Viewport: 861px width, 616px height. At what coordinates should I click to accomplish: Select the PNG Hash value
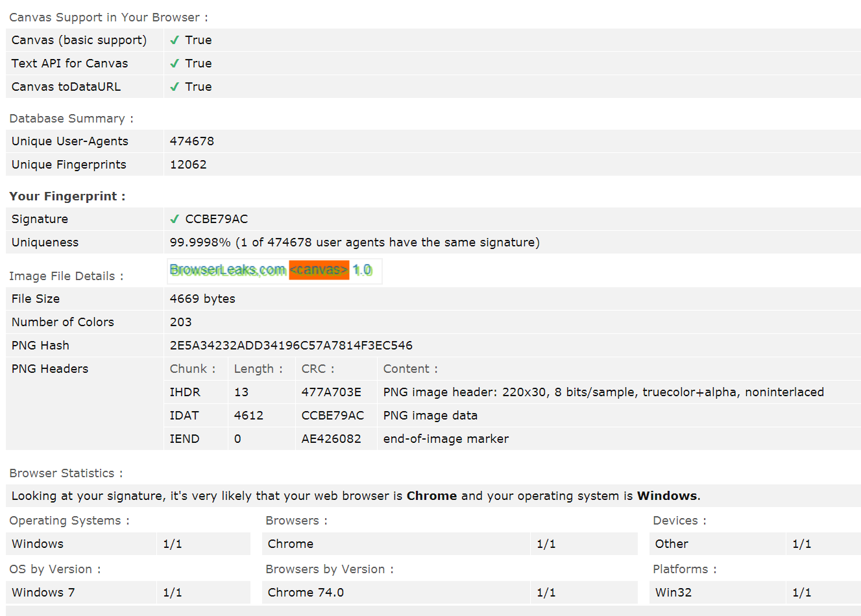(291, 346)
